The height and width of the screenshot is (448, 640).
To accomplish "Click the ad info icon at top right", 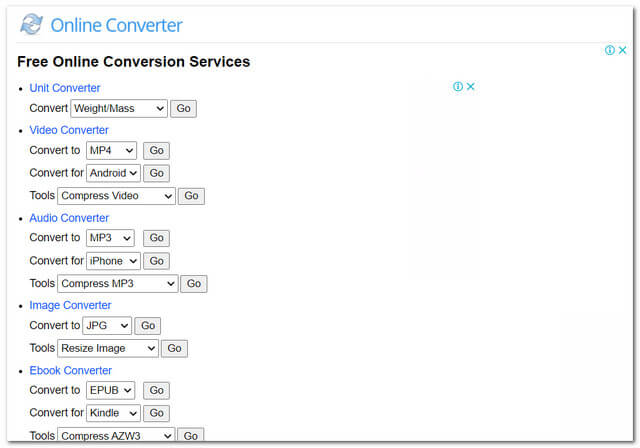I will coord(609,50).
